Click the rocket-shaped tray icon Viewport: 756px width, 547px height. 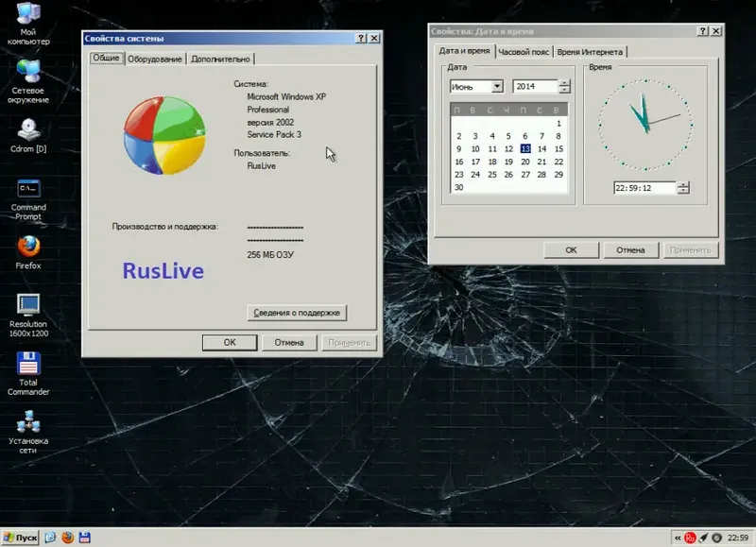(704, 538)
